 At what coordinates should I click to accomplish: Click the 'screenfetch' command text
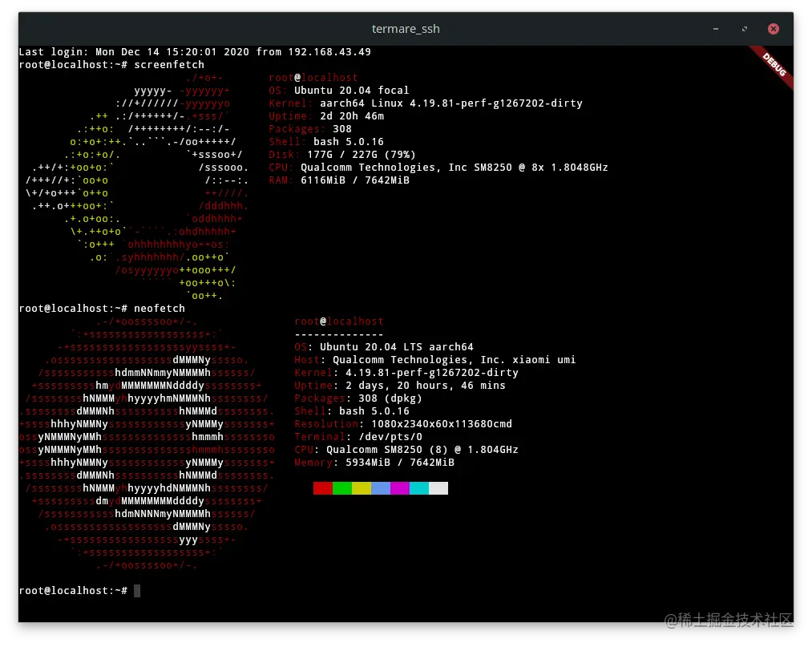(x=169, y=65)
